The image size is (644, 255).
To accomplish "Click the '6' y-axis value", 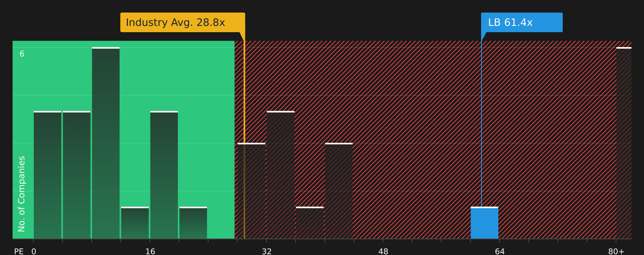I will point(22,54).
